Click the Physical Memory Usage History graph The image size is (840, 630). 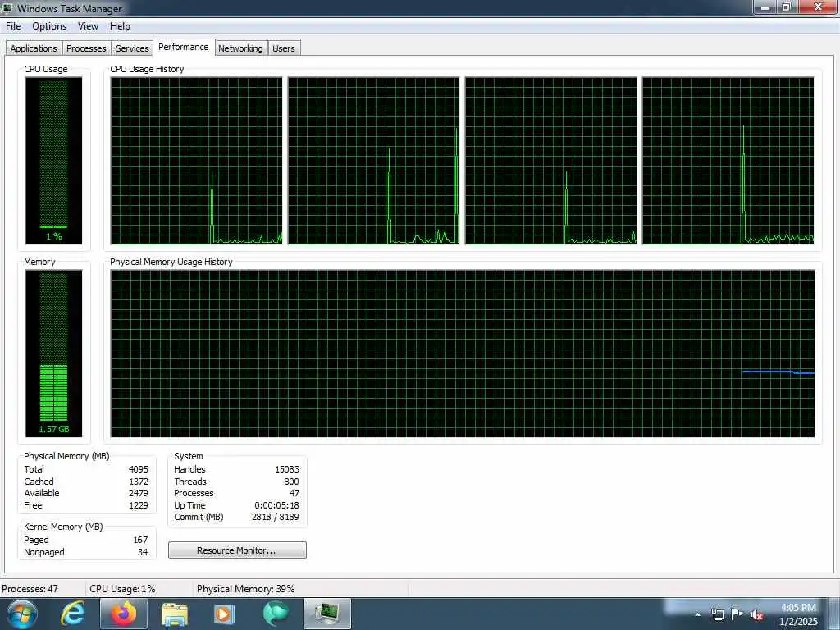click(463, 354)
